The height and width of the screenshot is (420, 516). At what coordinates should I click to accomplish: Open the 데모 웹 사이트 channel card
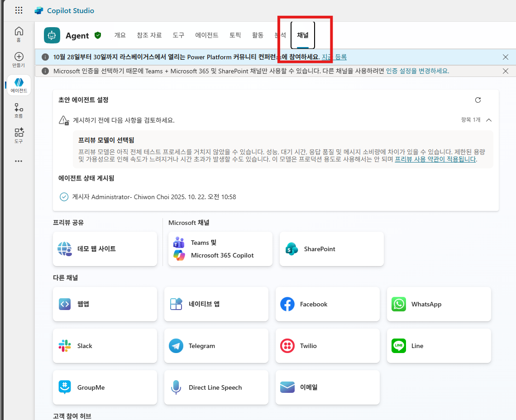105,249
